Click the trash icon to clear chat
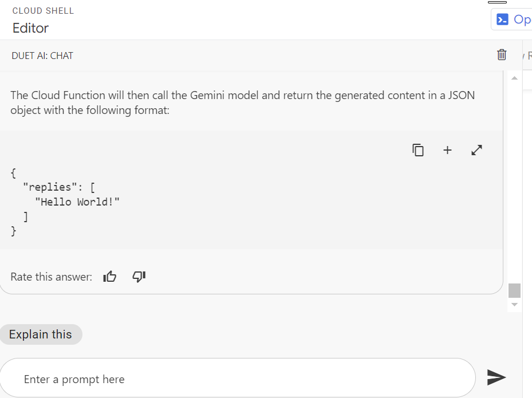 click(502, 55)
